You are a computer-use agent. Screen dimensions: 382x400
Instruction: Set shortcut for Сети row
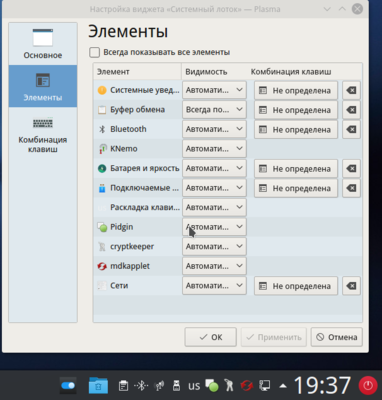296,286
